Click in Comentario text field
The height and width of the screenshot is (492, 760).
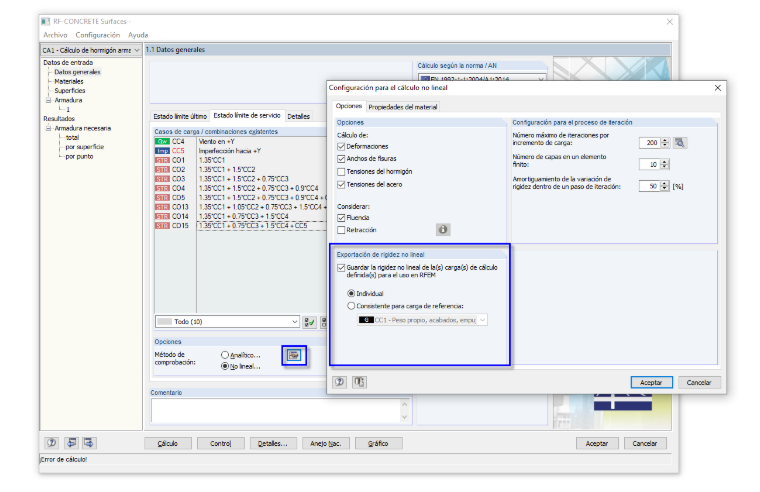(276, 411)
